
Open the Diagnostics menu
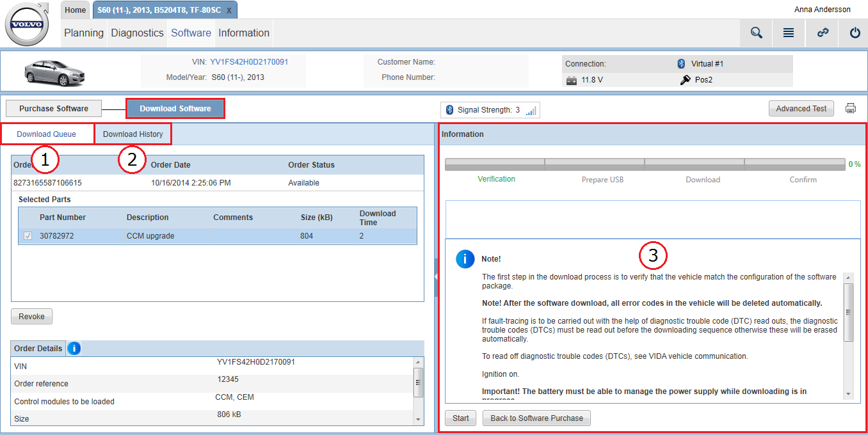pos(137,33)
